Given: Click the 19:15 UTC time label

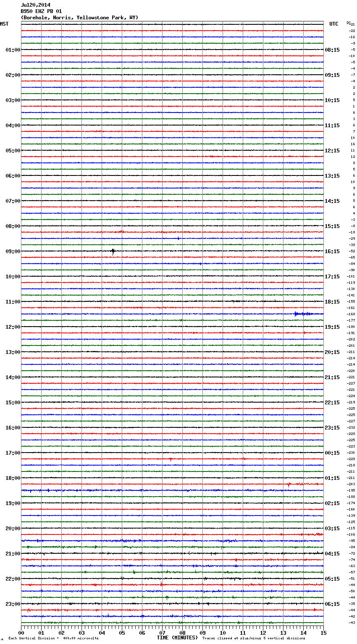Looking at the screenshot, I should tap(332, 327).
